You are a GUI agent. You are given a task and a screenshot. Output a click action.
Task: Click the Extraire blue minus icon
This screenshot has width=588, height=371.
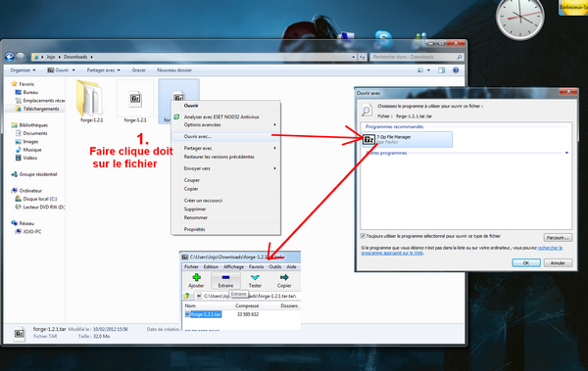pyautogui.click(x=225, y=277)
